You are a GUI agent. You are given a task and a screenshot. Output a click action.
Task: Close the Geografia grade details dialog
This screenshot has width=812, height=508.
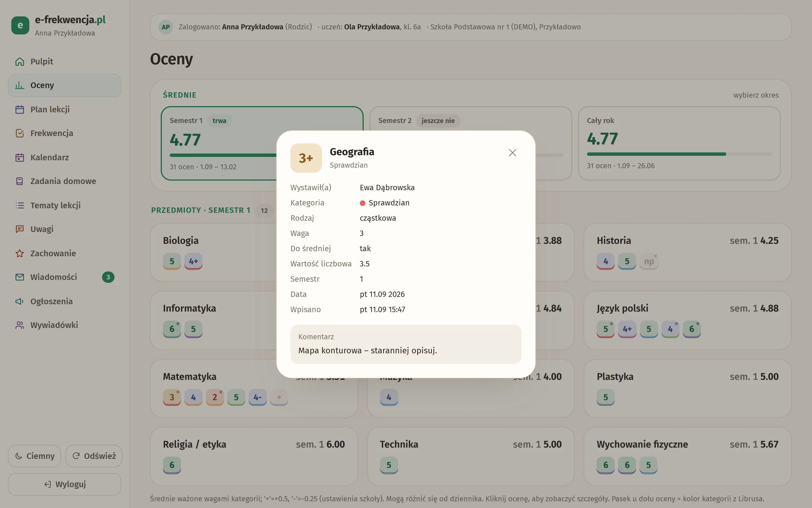pyautogui.click(x=512, y=152)
